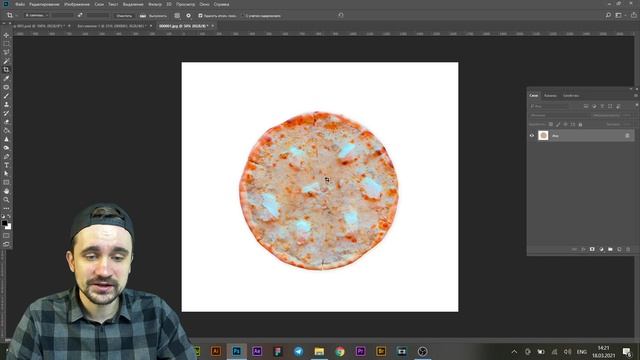
Task: Change the screen mode
Action: coord(6,244)
